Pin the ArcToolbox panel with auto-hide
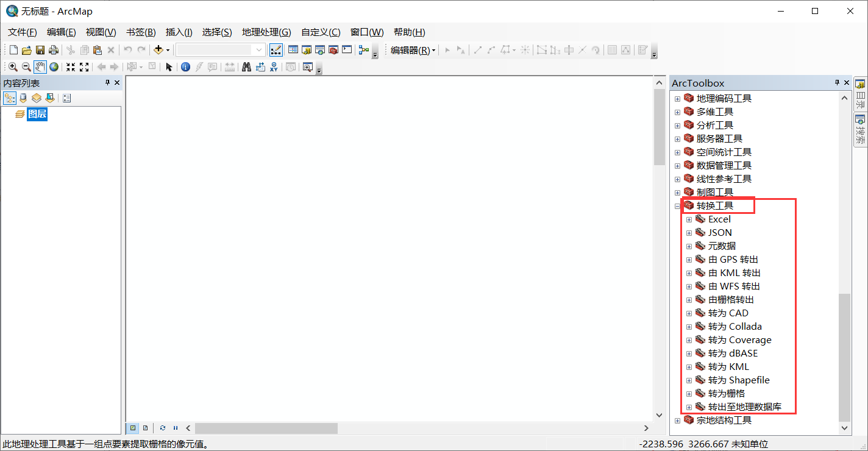The width and height of the screenshot is (868, 451). (838, 83)
